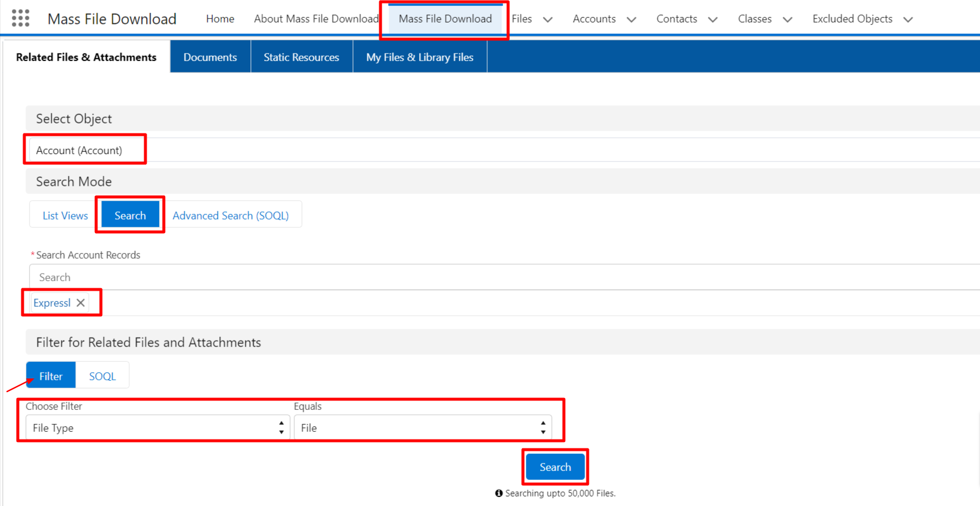Open the App Launcher grid icon
Image resolution: width=980 pixels, height=506 pixels.
point(21,18)
